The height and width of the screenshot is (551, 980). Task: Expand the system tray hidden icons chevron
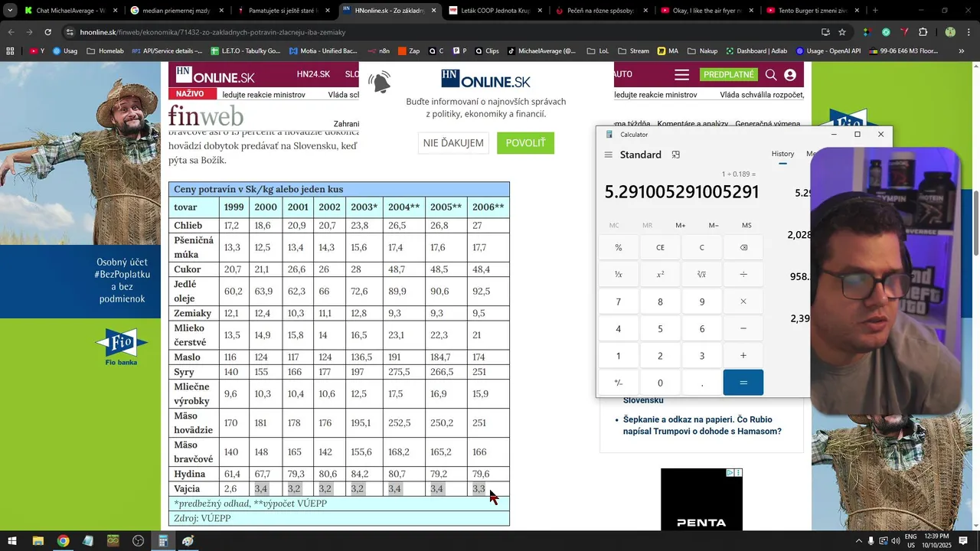[x=858, y=541]
